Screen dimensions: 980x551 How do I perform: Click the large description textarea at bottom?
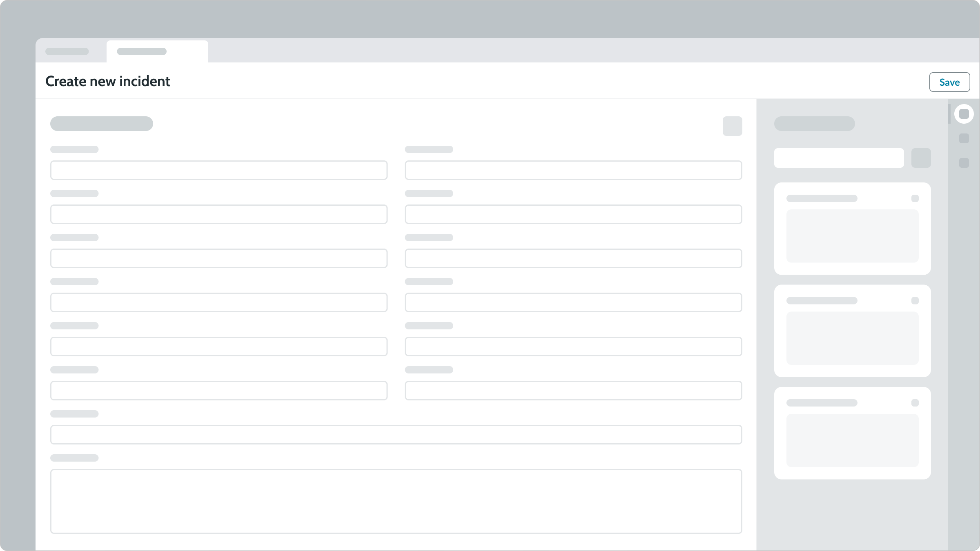coord(396,501)
